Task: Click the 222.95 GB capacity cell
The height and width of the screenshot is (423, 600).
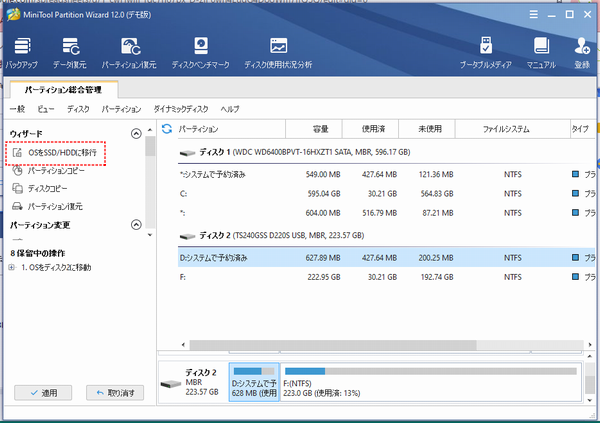Action: [x=324, y=277]
